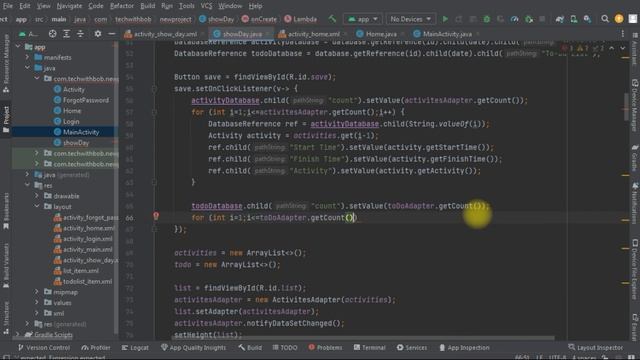Open todolist_item.xml layout file
This screenshot has width=640, height=360.
point(87,281)
